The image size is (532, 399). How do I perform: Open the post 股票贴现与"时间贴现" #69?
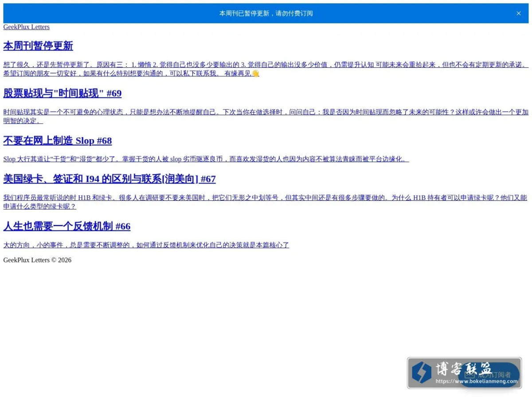point(63,93)
